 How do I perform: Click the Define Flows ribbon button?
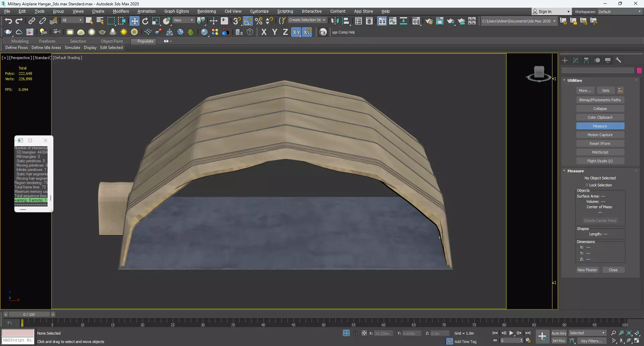coord(16,48)
